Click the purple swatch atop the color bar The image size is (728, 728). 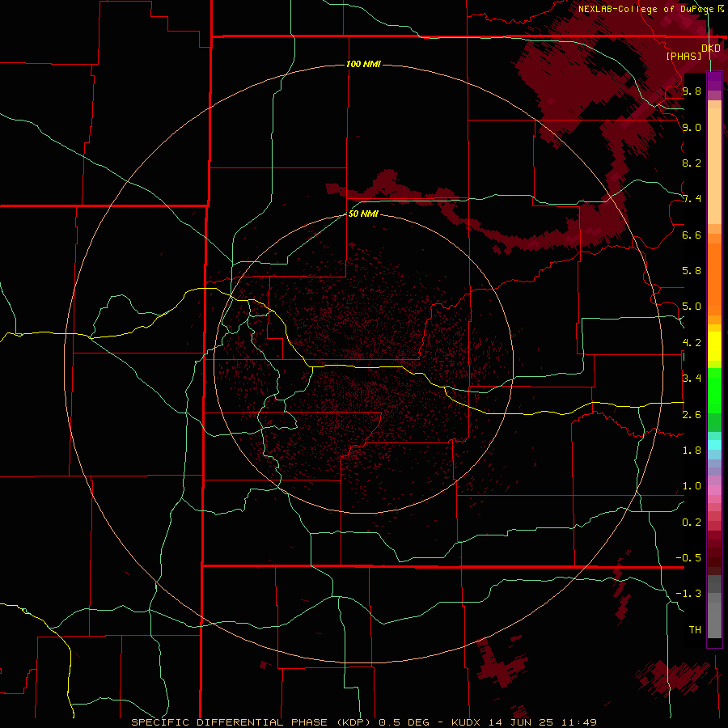714,81
